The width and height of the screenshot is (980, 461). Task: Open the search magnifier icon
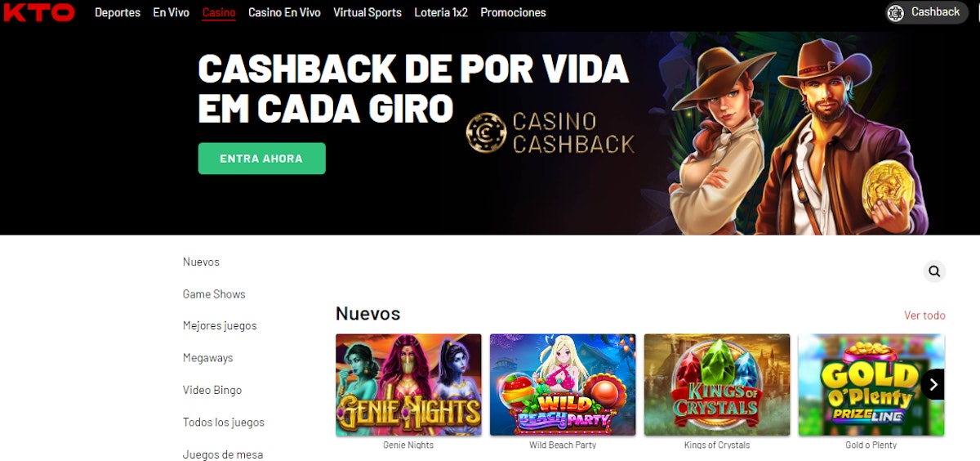point(934,271)
